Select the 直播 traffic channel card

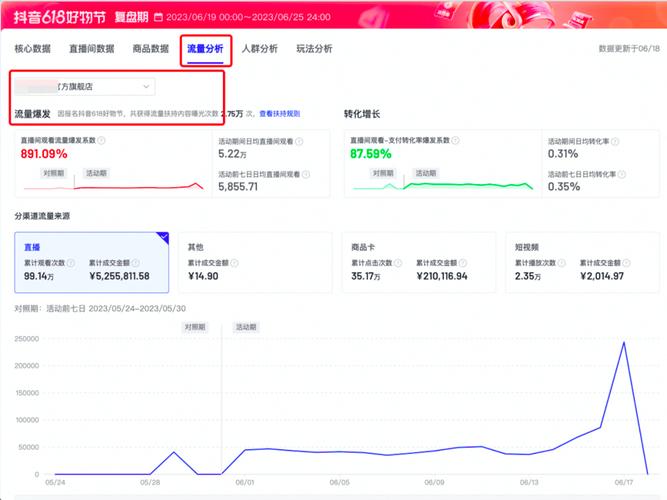91,263
